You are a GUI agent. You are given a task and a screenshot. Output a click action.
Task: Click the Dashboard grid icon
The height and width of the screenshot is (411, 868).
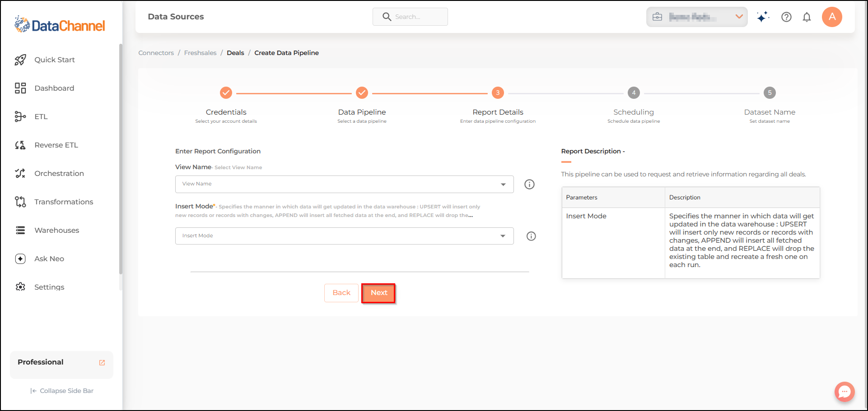pyautogui.click(x=20, y=88)
